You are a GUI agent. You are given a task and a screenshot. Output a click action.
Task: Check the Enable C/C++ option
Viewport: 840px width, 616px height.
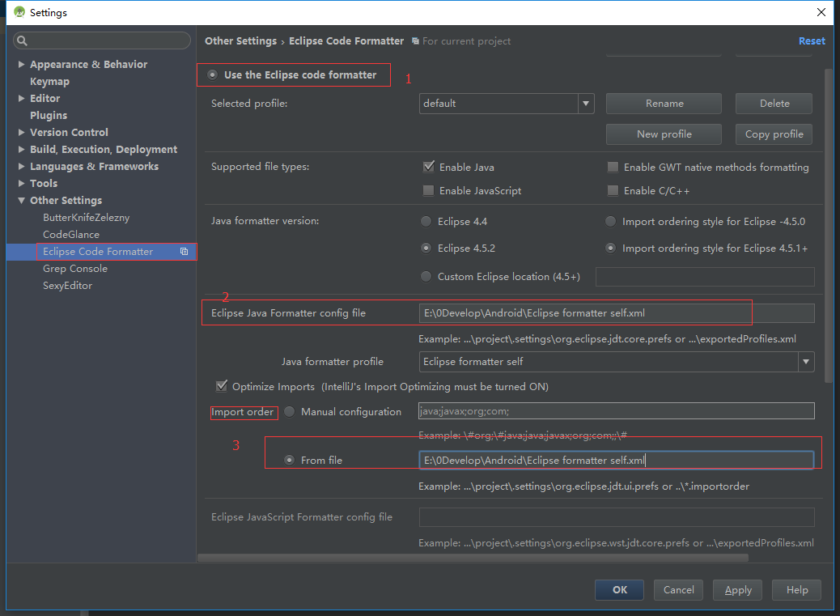(613, 191)
